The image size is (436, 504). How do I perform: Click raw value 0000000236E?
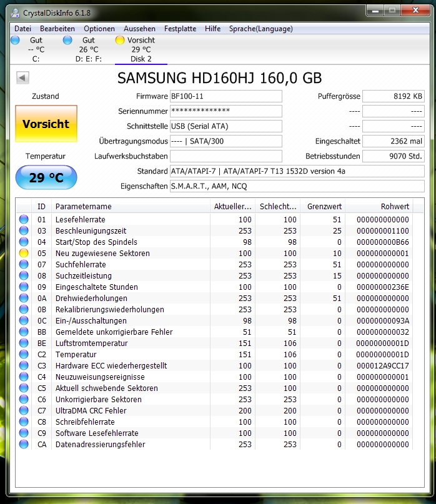[x=383, y=287]
